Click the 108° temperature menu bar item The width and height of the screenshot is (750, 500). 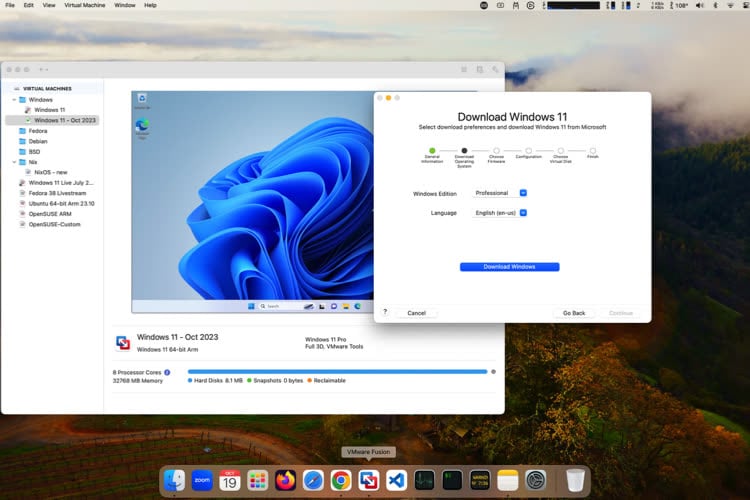pyautogui.click(x=679, y=5)
